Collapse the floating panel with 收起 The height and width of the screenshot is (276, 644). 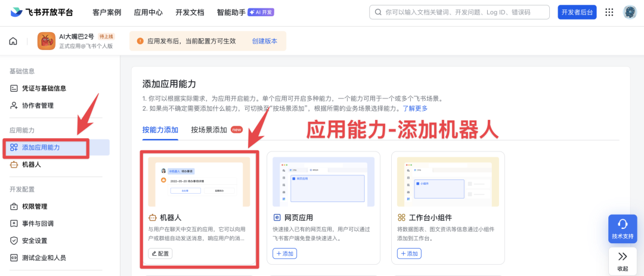coord(623,261)
